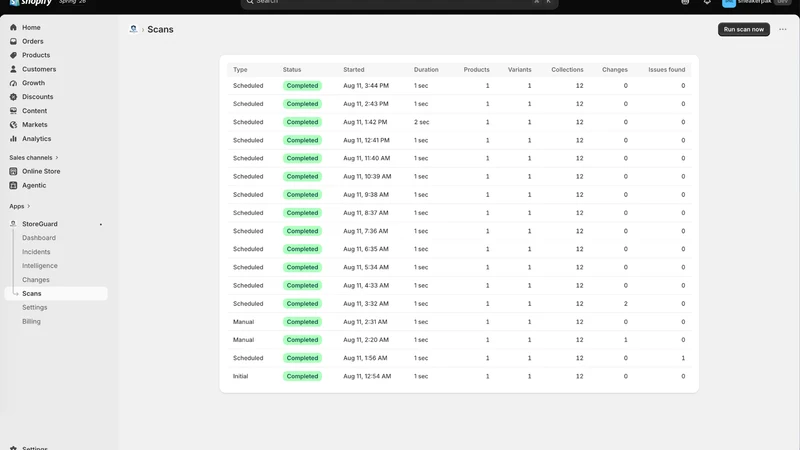Click the Status column header
800x450 pixels.
(x=292, y=69)
